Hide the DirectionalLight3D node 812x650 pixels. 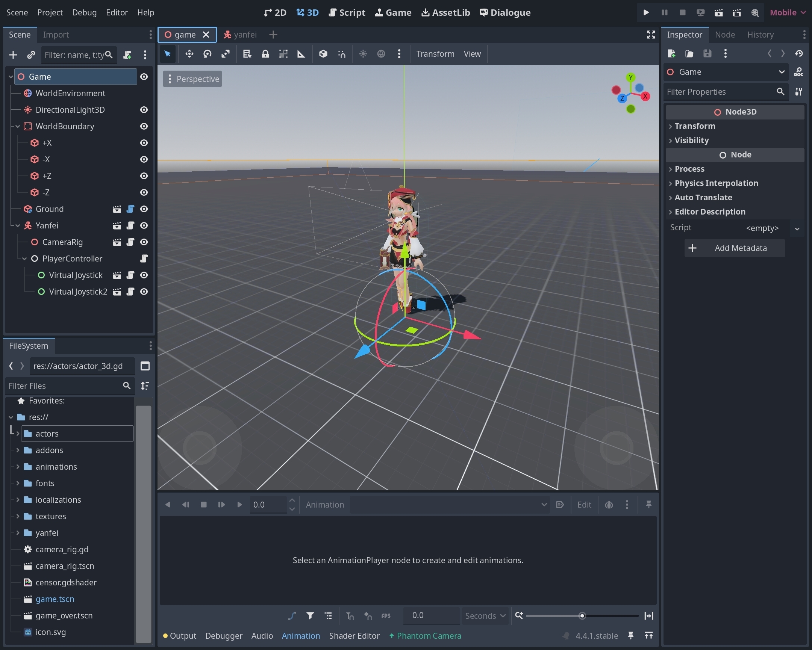144,110
